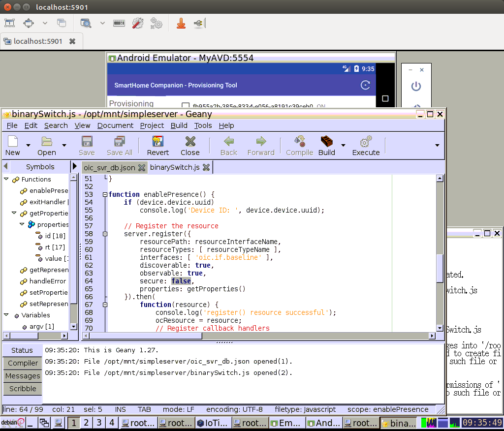Switch to the oic_svr_db.json tab

tap(109, 167)
